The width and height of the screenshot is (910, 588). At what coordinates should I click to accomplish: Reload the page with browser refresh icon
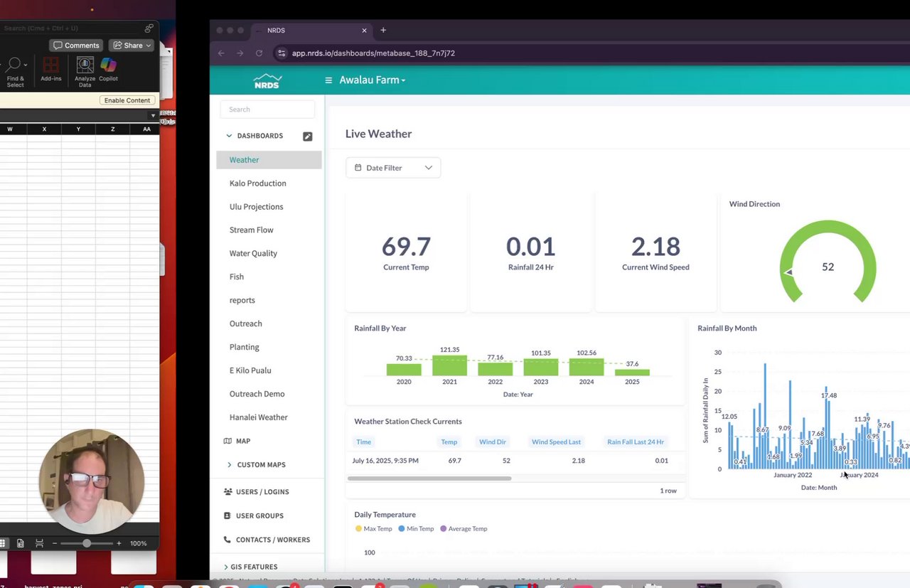259,53
